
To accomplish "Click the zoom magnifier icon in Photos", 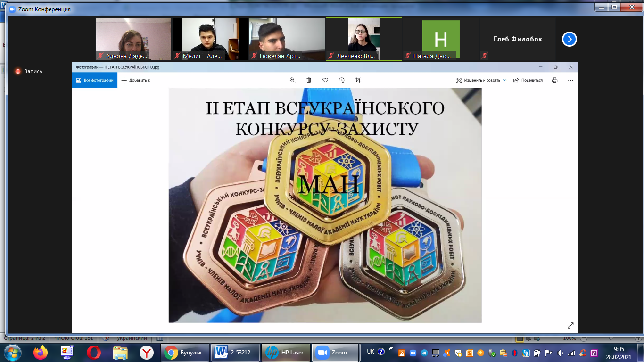I will tap(292, 80).
